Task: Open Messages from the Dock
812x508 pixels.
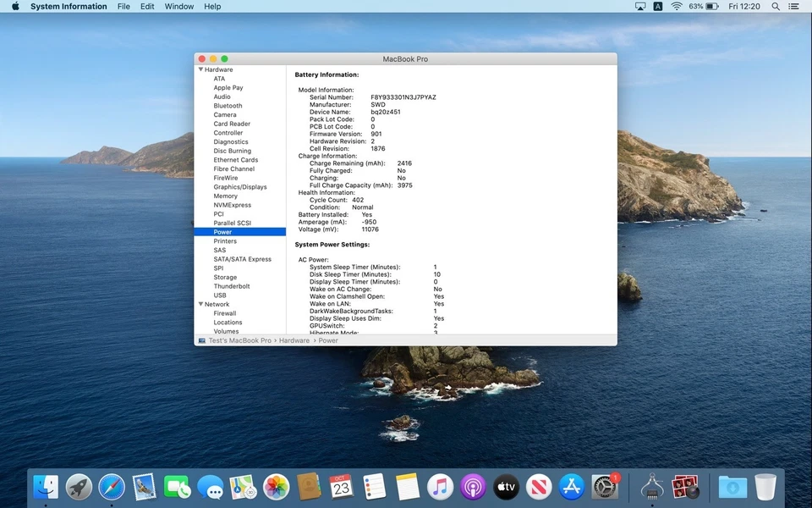Action: pyautogui.click(x=210, y=488)
